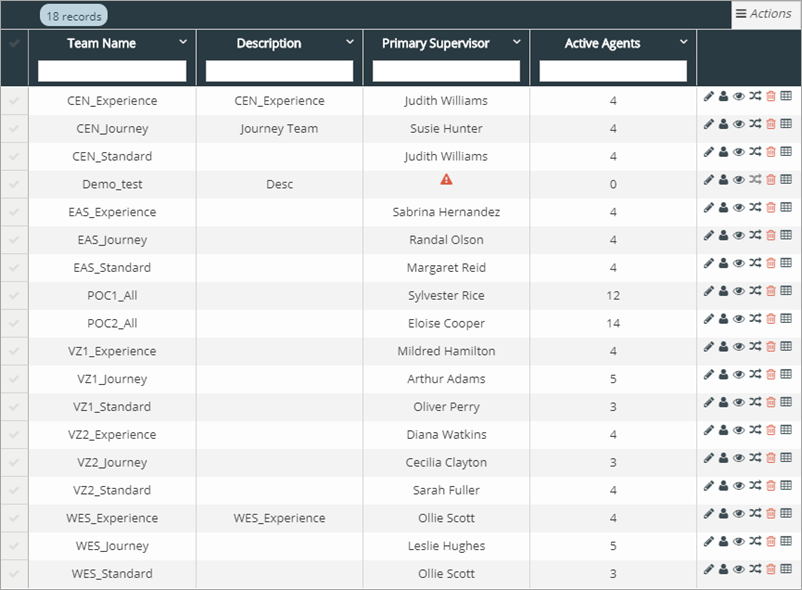Viewport: 802px width, 590px height.
Task: Click the 18 records badge
Action: pos(73,16)
